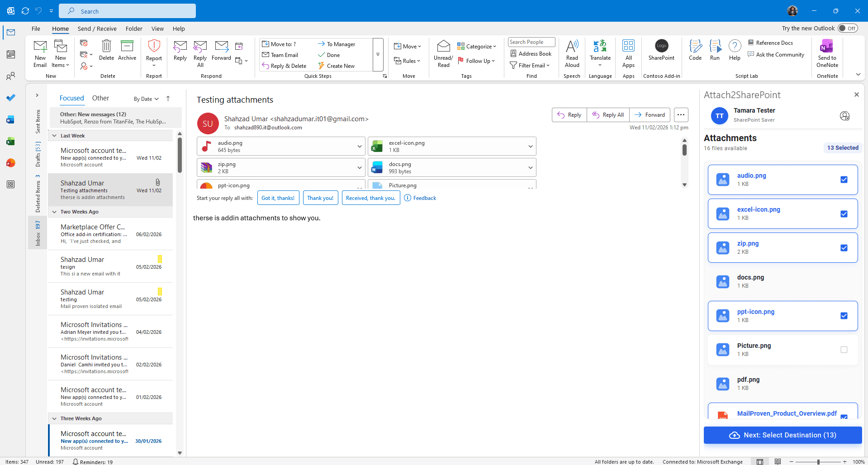Screen dimensions: 868x465
Task: Click the Archive icon
Action: click(127, 46)
